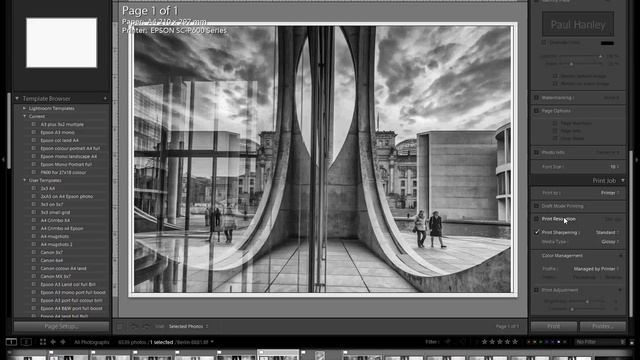640x360 pixels.
Task: Toggle the filter lock switch icon
Action: [632, 342]
